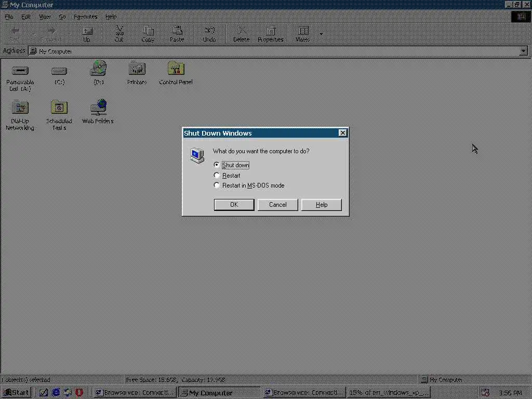Image resolution: width=532 pixels, height=399 pixels.
Task: Click the Back toolbar button
Action: point(15,34)
